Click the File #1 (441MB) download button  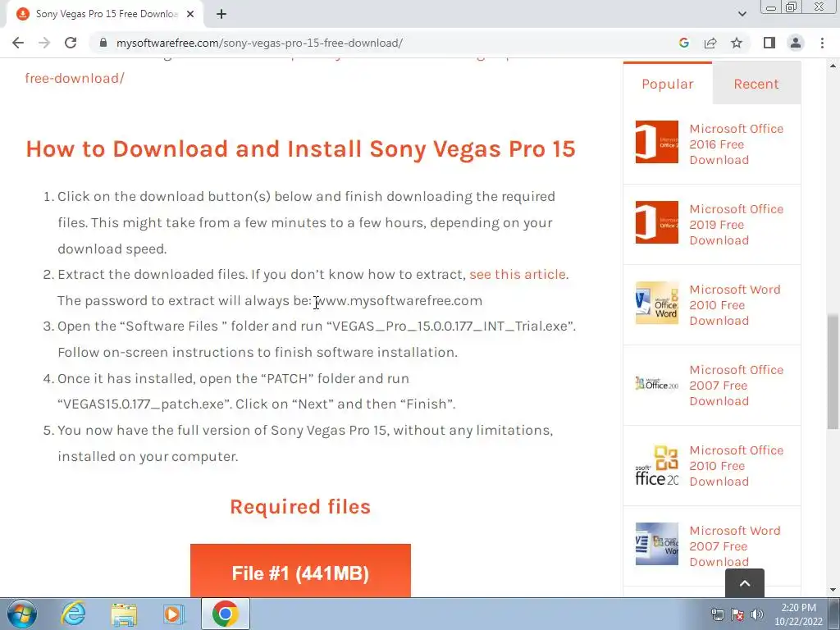click(x=300, y=571)
